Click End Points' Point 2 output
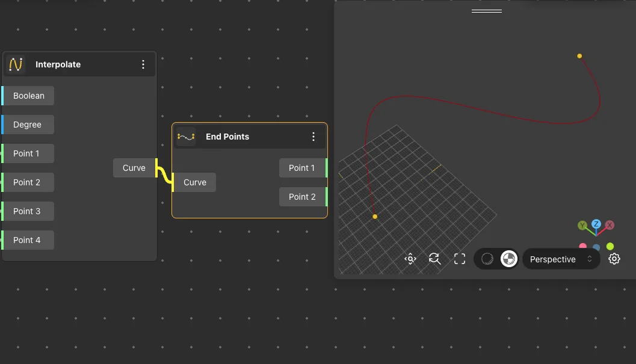Image resolution: width=636 pixels, height=364 pixels. pos(326,197)
